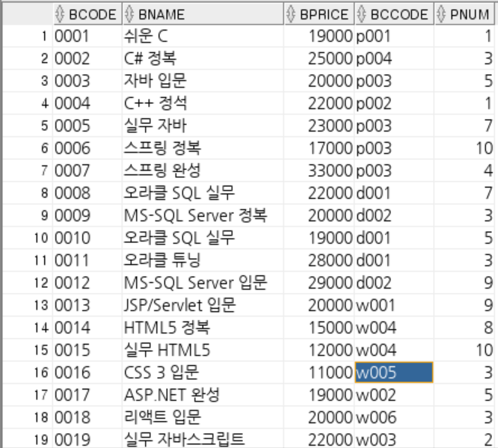Select 'MS-SQL Server 정복' cell
This screenshot has height=448, width=498.
coord(203,215)
